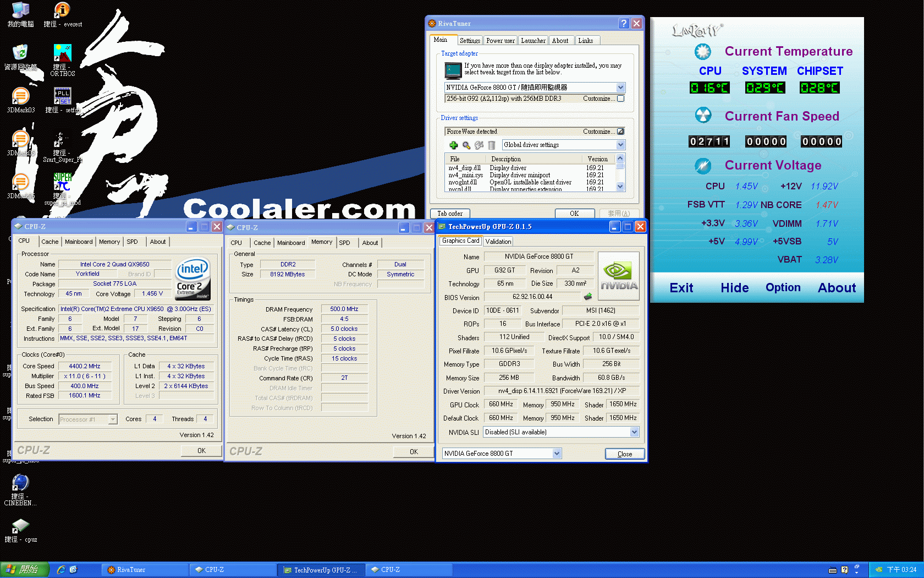Viewport: 924px width, 578px height.
Task: Expand the NVIDIA GeForce 8800 GT adapter dropdown
Action: [x=620, y=88]
